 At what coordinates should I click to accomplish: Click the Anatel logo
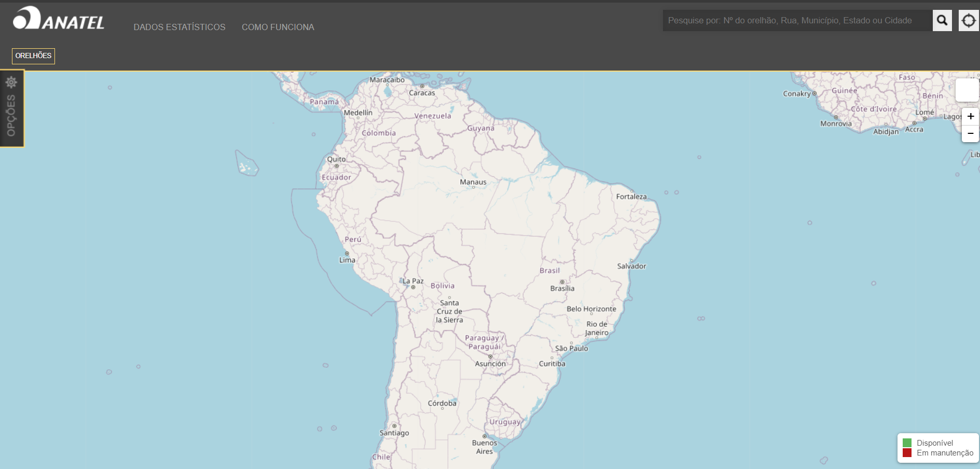click(x=59, y=19)
